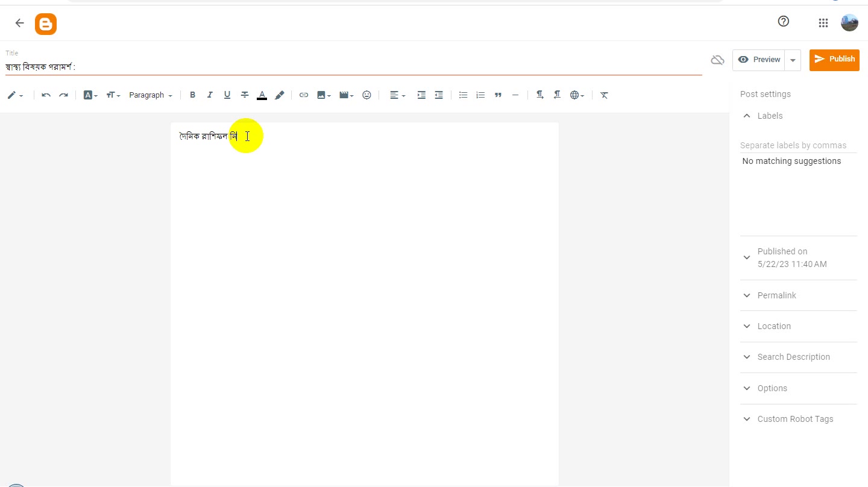Click the labels input field
The image size is (868, 487).
point(798,145)
